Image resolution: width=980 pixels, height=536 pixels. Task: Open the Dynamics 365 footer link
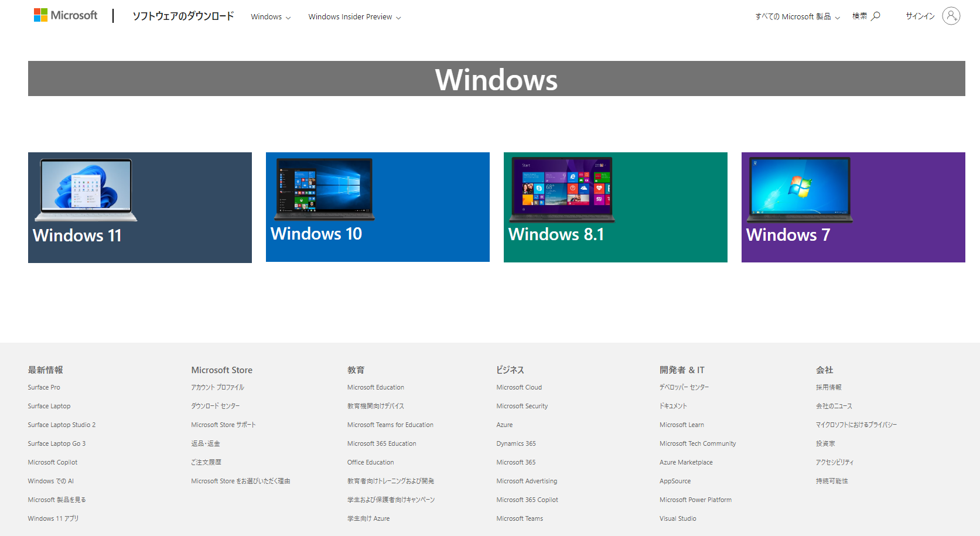(515, 443)
